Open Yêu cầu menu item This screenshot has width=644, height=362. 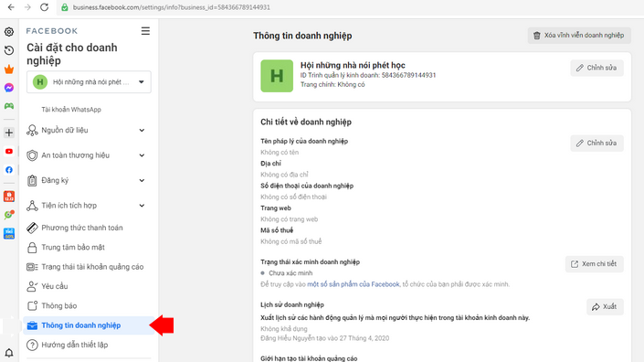click(88, 286)
